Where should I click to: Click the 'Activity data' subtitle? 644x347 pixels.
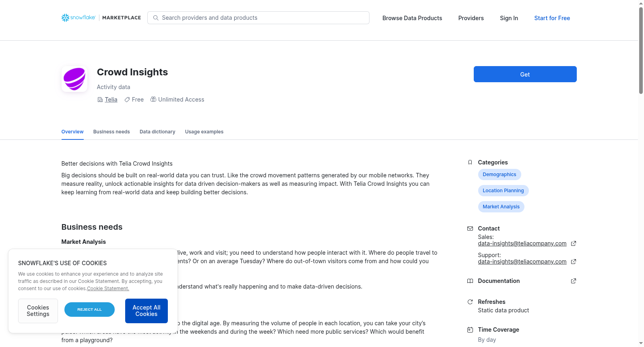[x=114, y=87]
